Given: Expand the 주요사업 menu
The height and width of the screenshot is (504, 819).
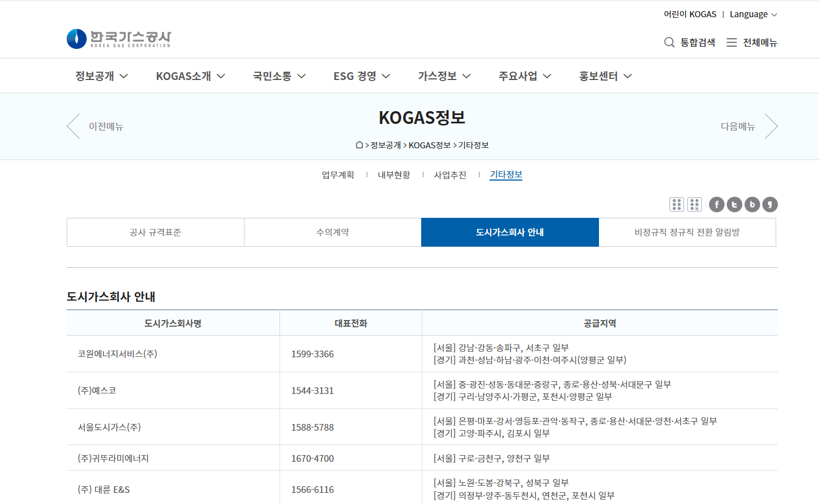Looking at the screenshot, I should coord(525,76).
